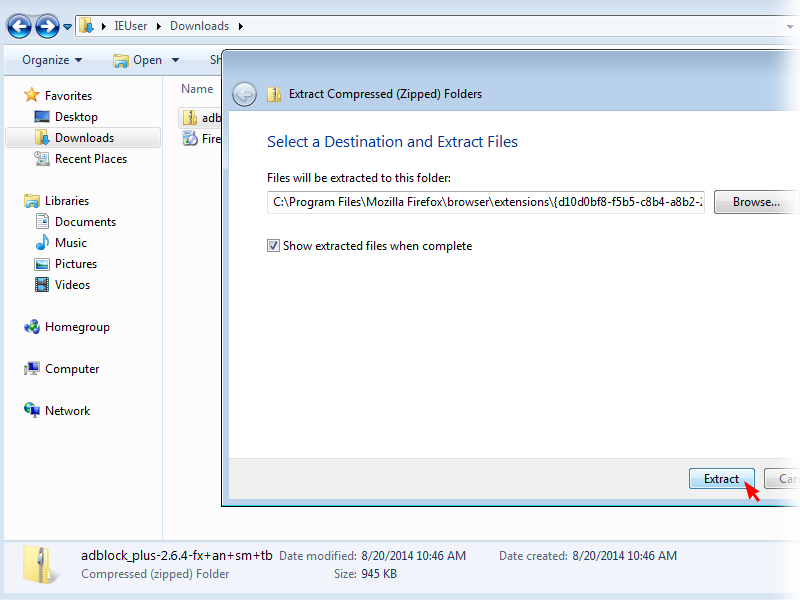Expand the arrow after Downloads breadcrumb
This screenshot has width=800, height=600.
coord(240,26)
